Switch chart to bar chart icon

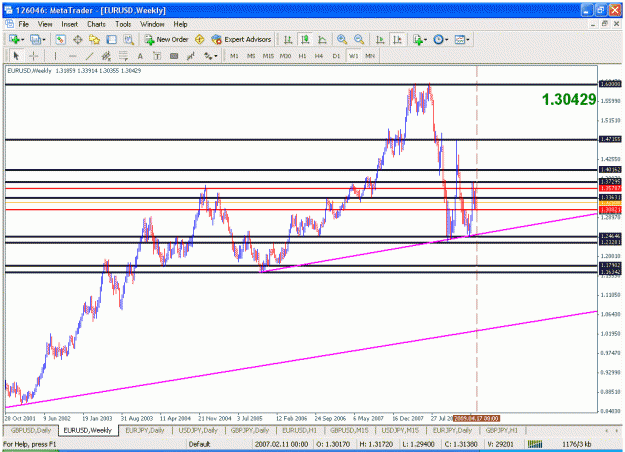288,39
